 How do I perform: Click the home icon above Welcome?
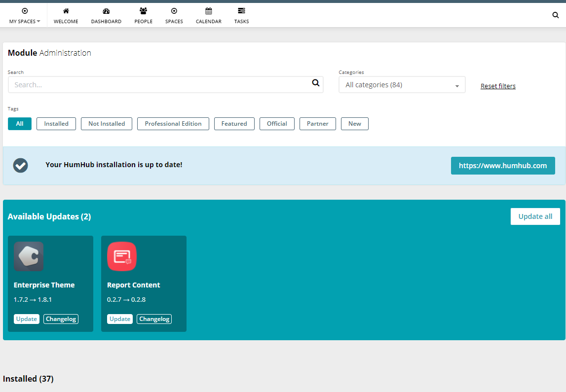click(66, 11)
